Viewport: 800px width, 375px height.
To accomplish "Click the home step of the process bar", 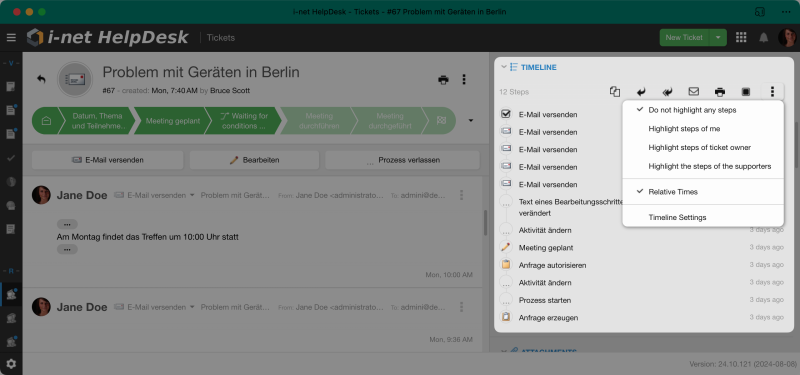I will click(46, 121).
